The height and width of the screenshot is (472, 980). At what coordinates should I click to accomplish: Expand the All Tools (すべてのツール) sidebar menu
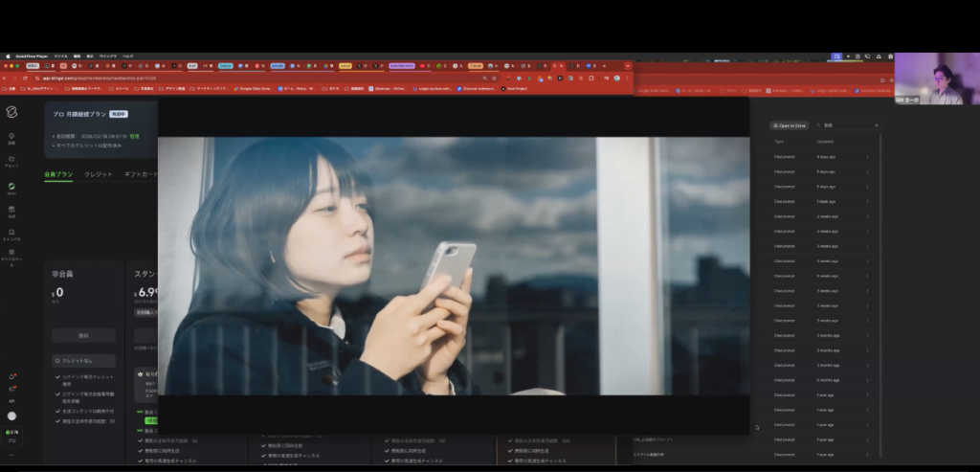click(x=11, y=257)
